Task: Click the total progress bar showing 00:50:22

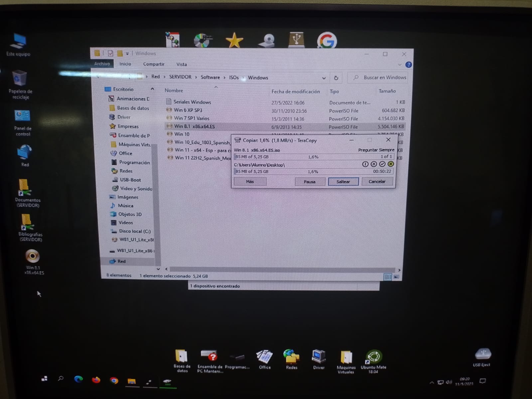Action: click(x=314, y=172)
